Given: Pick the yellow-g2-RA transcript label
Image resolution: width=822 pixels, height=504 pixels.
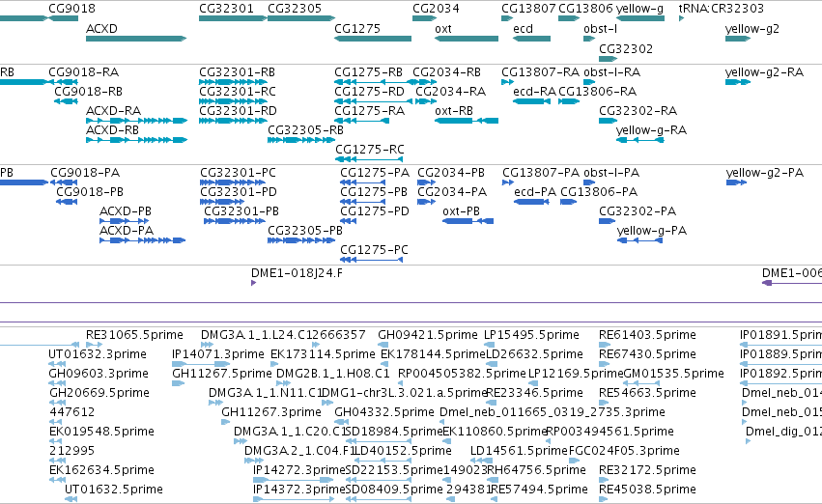Looking at the screenshot, I should (x=764, y=72).
